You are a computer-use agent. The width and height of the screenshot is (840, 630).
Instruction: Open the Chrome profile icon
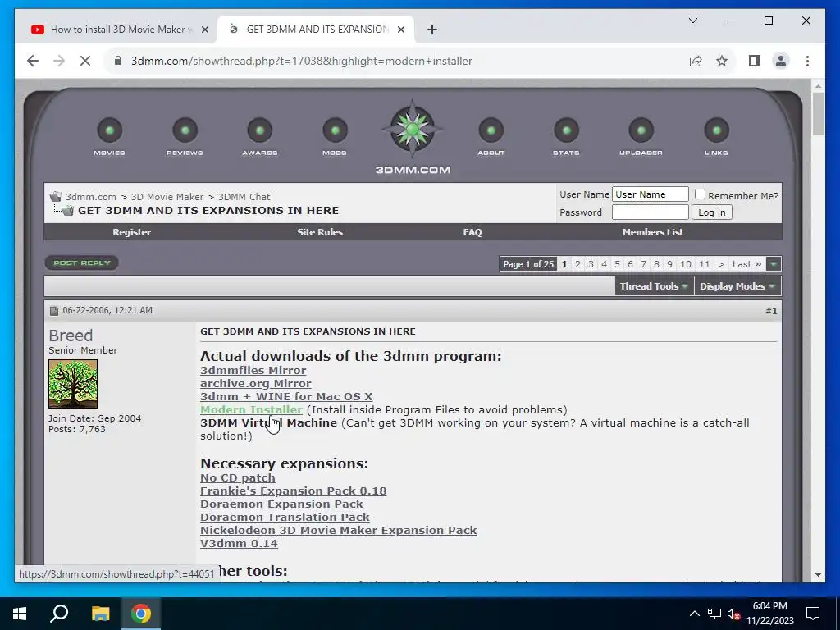tap(781, 61)
